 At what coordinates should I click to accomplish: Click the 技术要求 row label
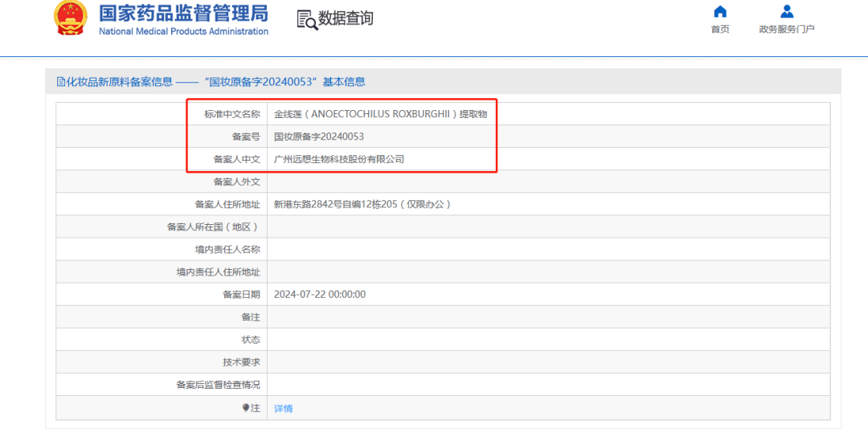point(241,362)
